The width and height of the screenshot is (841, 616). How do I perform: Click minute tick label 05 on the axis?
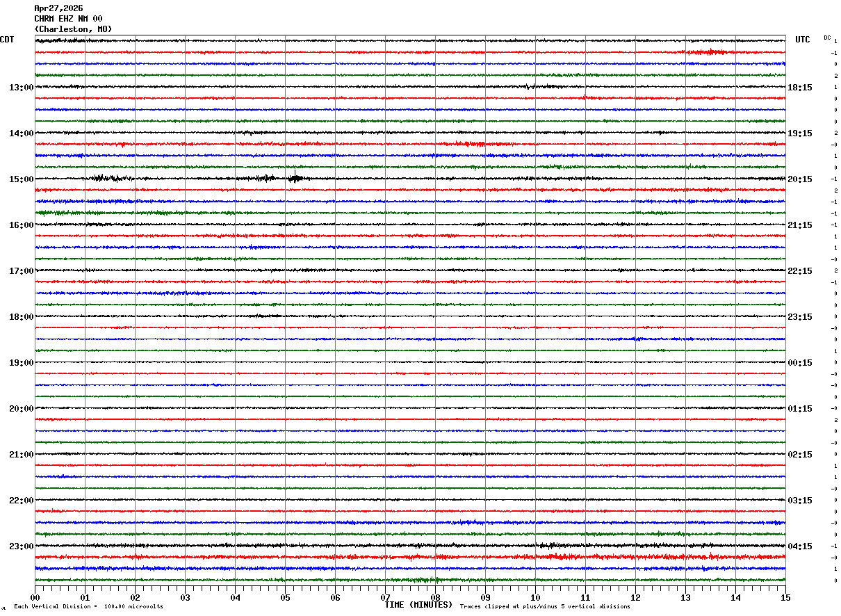tap(285, 597)
